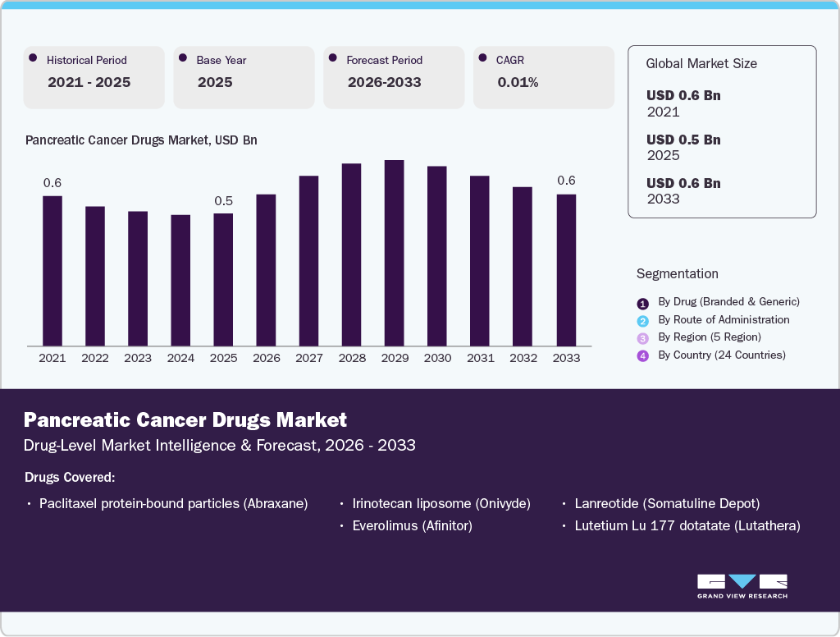The image size is (840, 637).
Task: Click the 2023 bar in the chart
Action: click(x=138, y=279)
